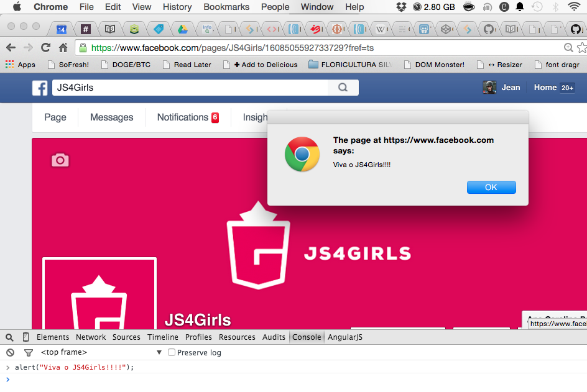587x392 pixels.
Task: Switch to the AngularJS DevTools tab
Action: [x=345, y=337]
